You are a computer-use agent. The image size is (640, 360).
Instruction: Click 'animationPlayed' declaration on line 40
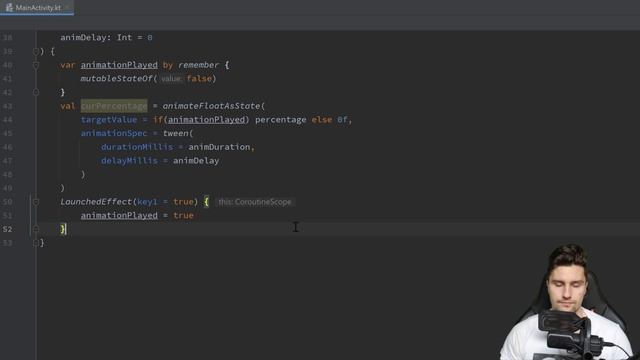click(x=119, y=65)
